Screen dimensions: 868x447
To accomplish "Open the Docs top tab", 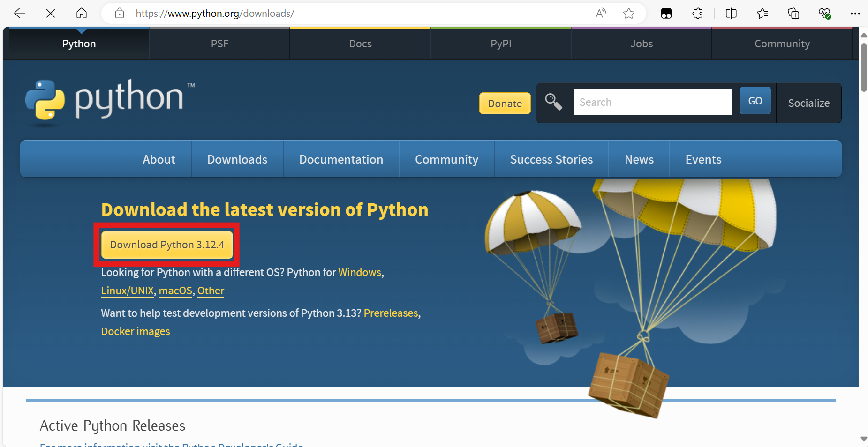I will [360, 44].
